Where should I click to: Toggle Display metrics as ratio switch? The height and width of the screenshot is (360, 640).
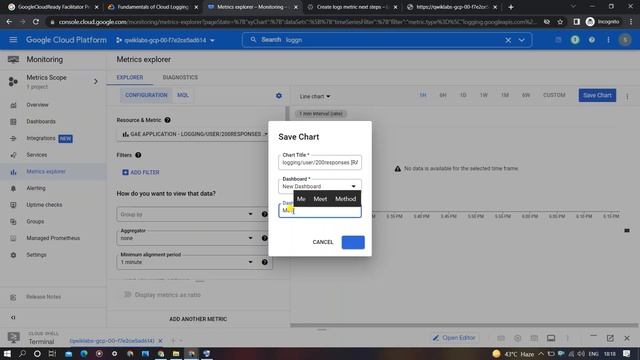pos(127,295)
